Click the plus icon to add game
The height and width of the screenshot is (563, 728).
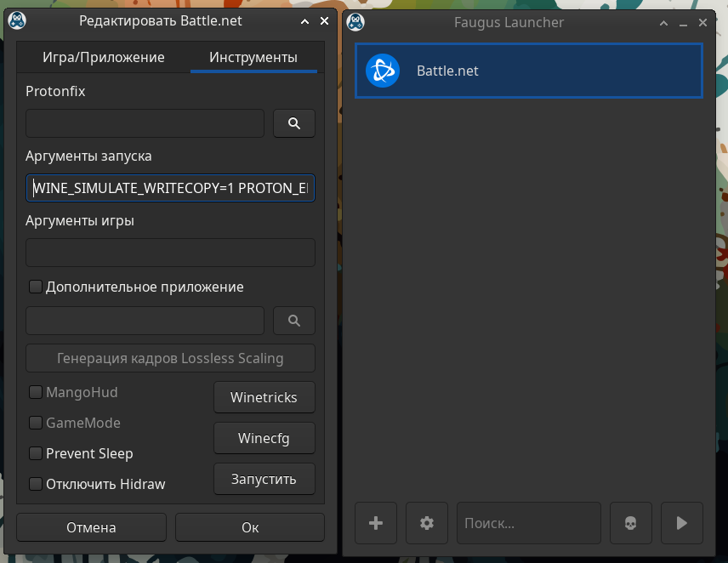pos(376,523)
